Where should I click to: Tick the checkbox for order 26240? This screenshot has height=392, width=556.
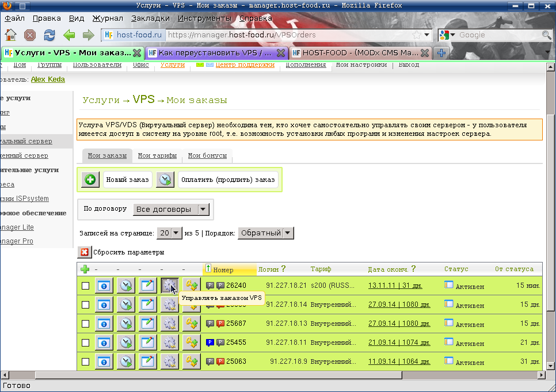[x=85, y=286]
